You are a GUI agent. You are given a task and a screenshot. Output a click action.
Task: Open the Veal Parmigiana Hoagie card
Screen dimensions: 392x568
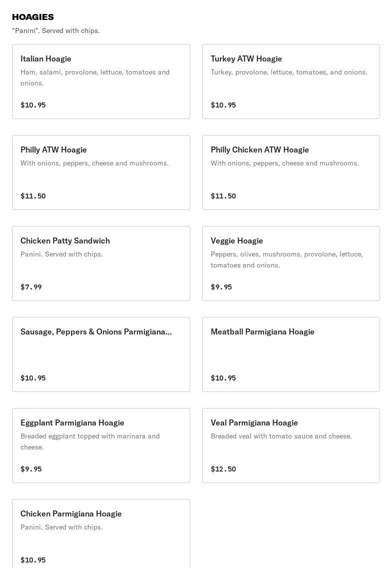pos(291,445)
